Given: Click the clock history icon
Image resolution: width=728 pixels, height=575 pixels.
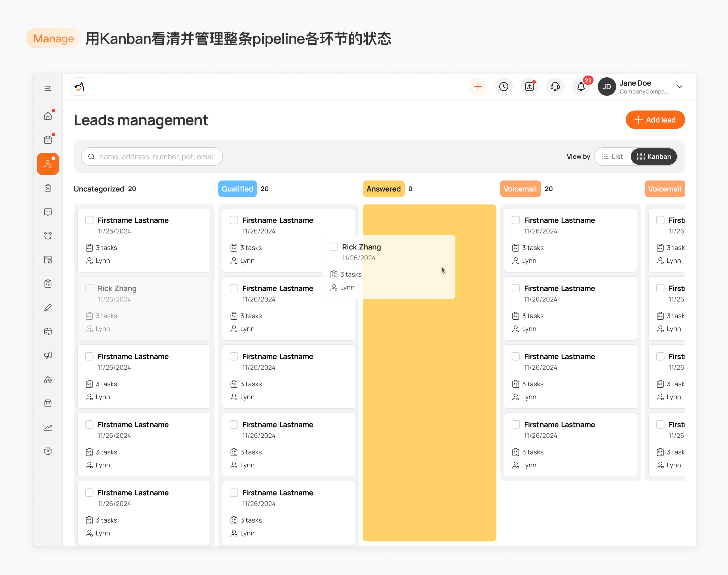Looking at the screenshot, I should point(504,86).
